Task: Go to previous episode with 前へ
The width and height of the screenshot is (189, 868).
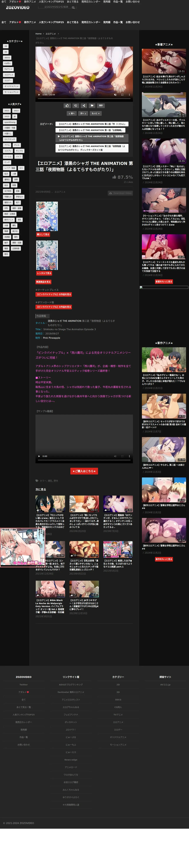Action: coord(72,113)
